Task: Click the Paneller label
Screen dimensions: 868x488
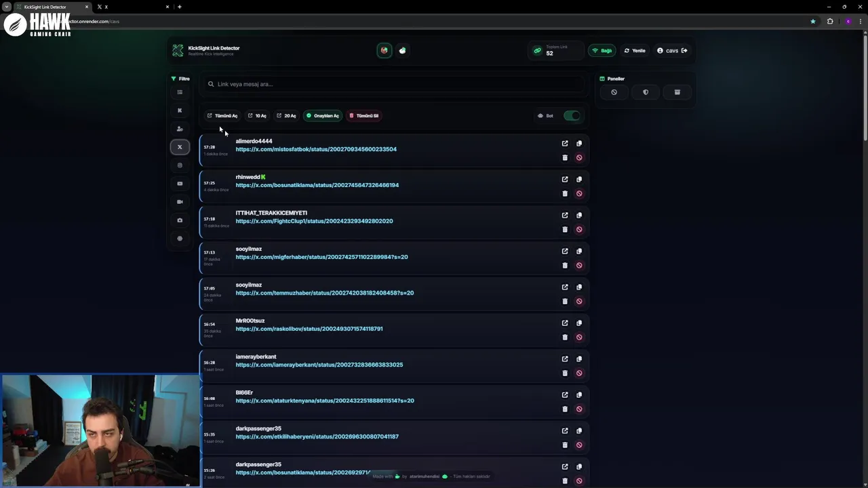Action: click(612, 79)
